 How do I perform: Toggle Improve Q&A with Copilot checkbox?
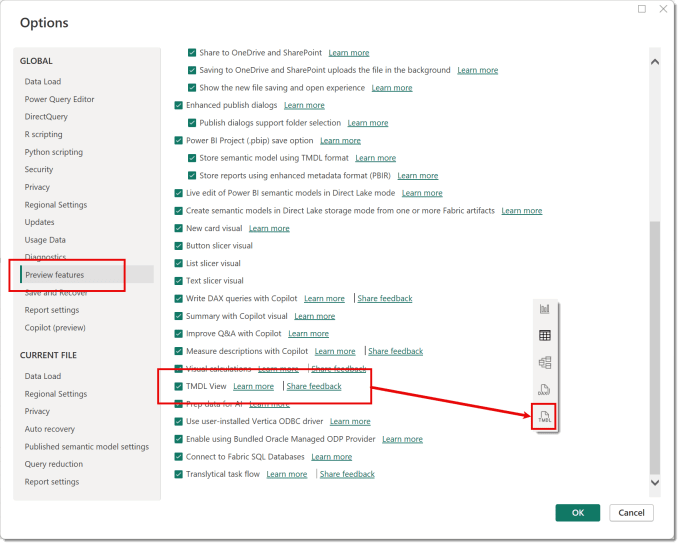pos(179,335)
